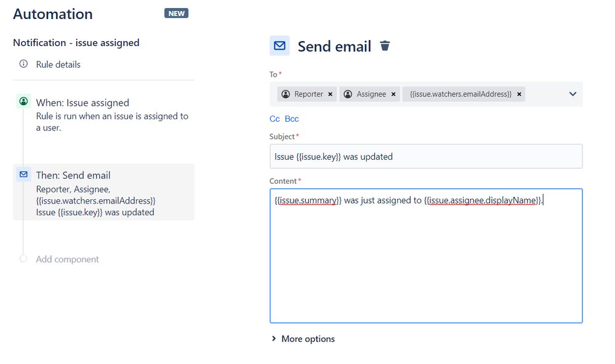Click the envelope icon beside Send email heading
The image size is (615, 364).
click(279, 45)
